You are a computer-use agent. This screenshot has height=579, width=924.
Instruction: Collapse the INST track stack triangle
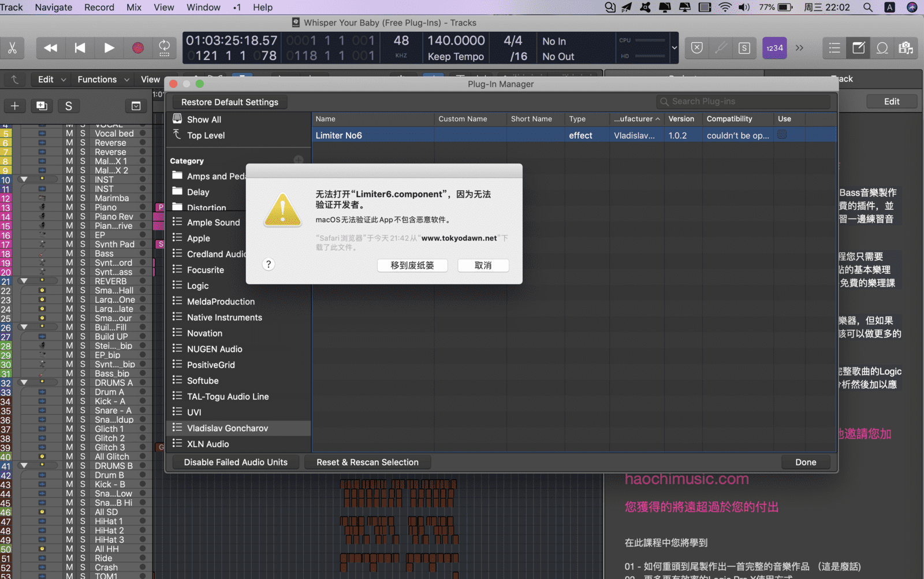pos(24,179)
